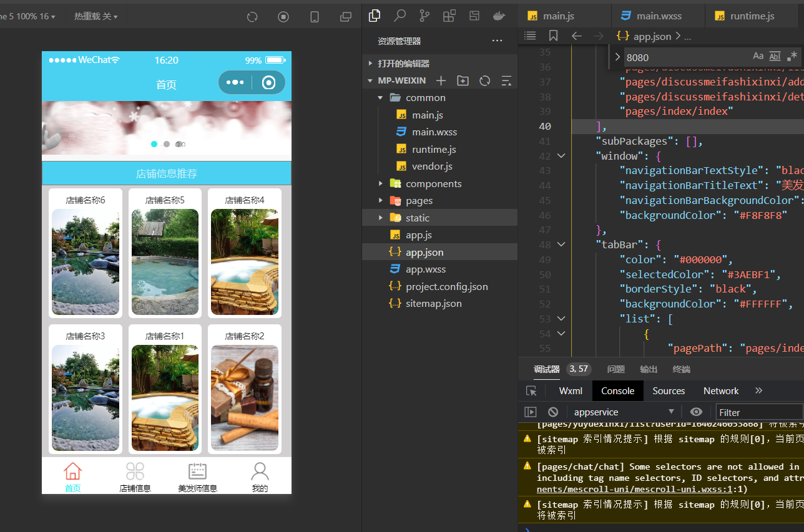Open project.config.json in the file tree
Viewport: 804px width, 532px height.
(447, 286)
